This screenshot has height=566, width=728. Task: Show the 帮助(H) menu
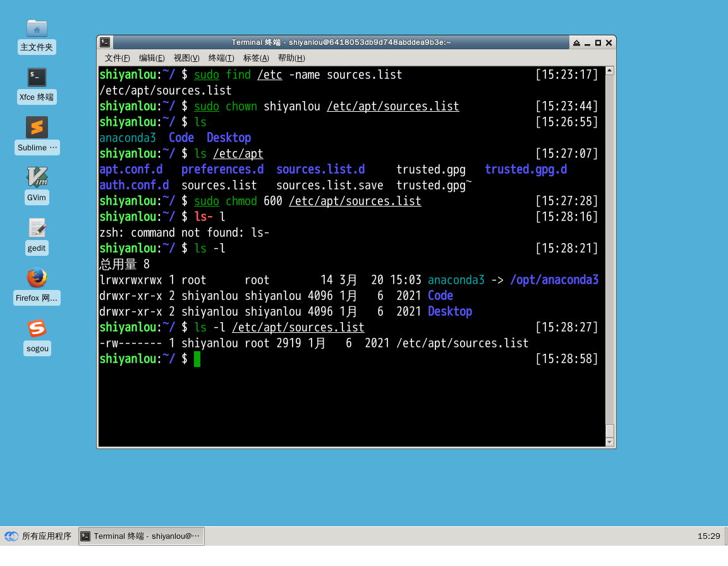(x=291, y=58)
